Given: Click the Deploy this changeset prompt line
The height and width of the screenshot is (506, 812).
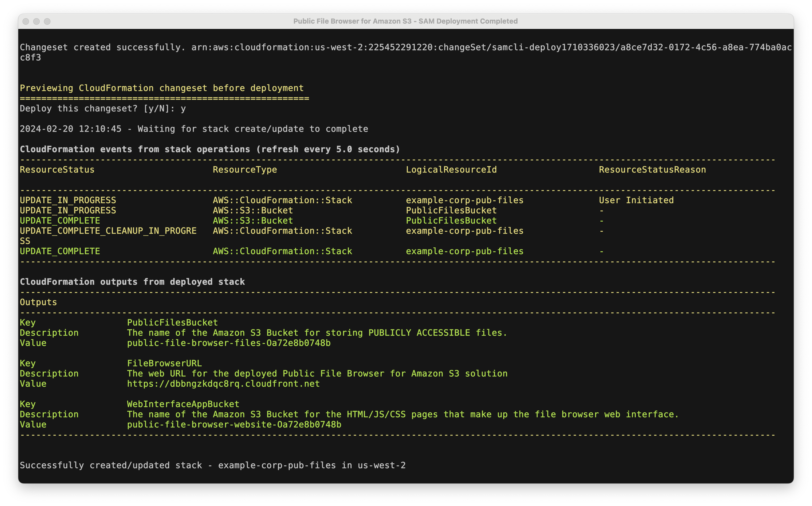Looking at the screenshot, I should (103, 108).
